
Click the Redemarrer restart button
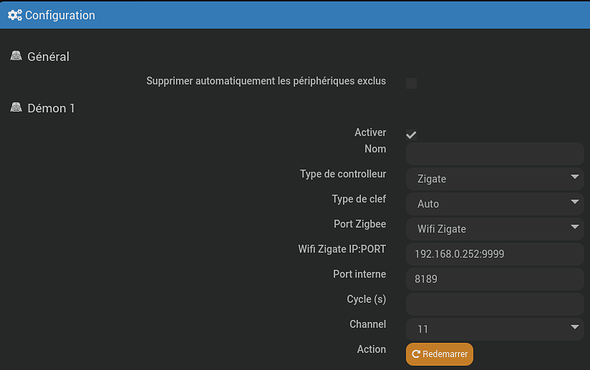pyautogui.click(x=439, y=354)
